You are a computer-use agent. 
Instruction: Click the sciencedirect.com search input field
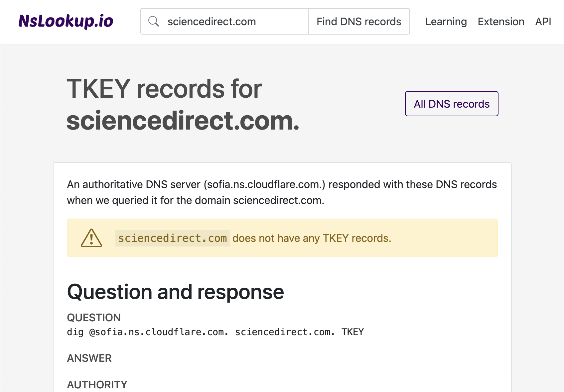[x=233, y=21]
